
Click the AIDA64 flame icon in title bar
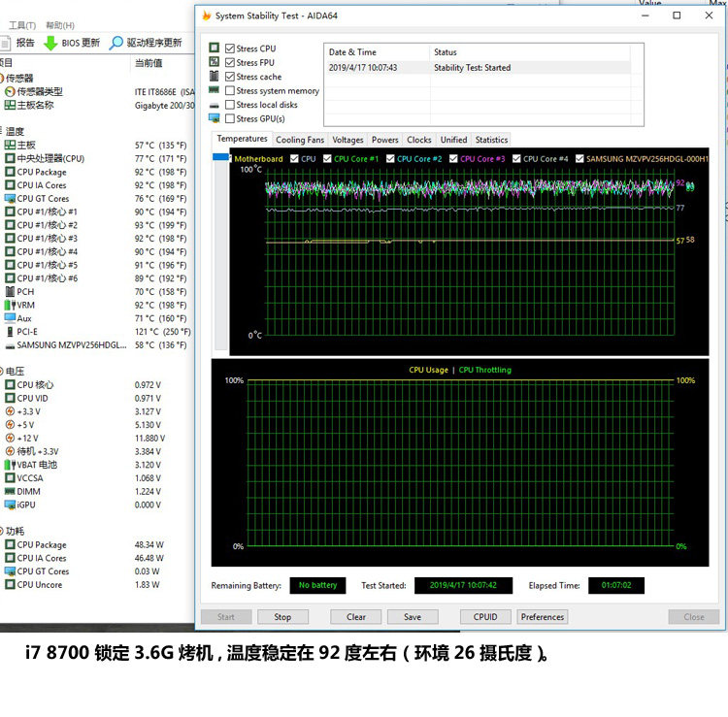coord(206,16)
